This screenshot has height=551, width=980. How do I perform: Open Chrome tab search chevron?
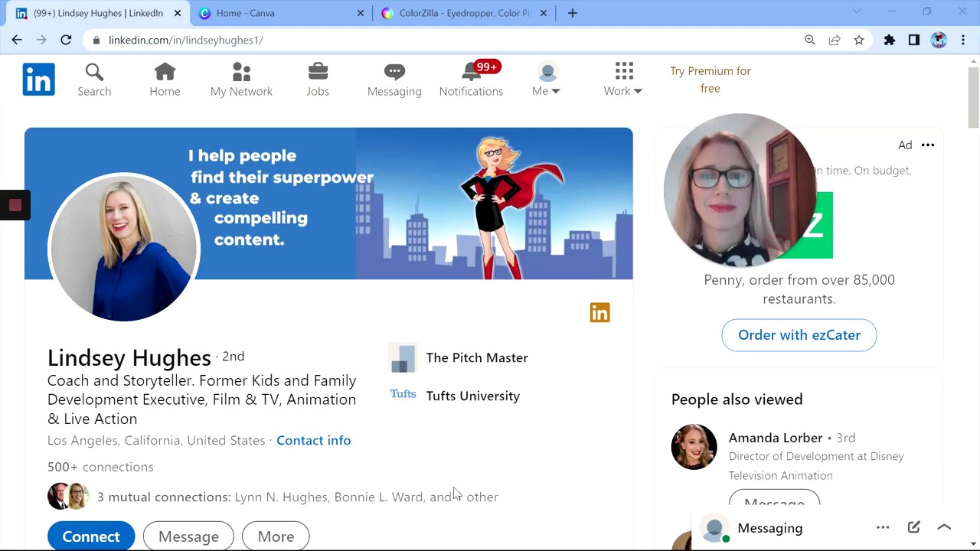(857, 11)
